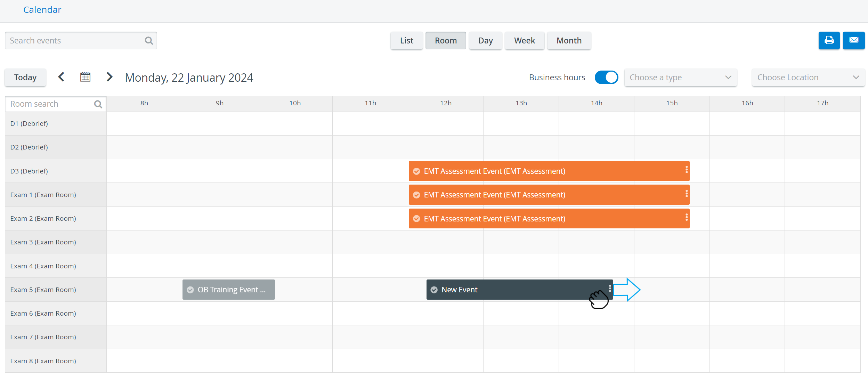Viewport: 868px width, 373px height.
Task: Click into the Search events field
Action: 81,41
